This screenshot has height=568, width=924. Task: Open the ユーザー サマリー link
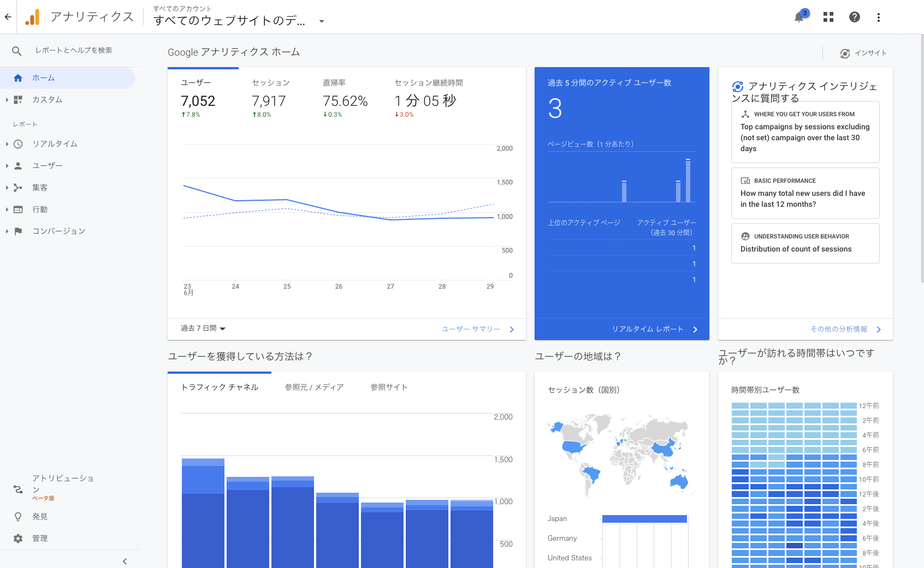478,329
